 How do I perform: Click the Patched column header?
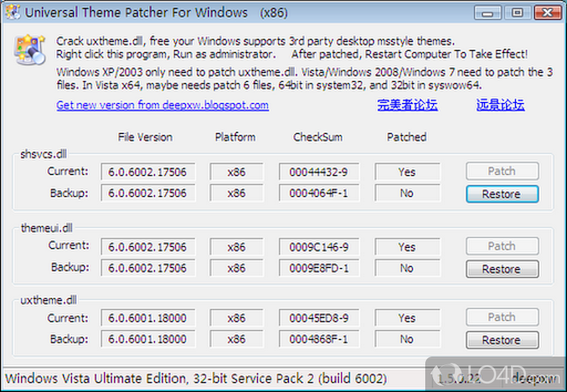406,137
